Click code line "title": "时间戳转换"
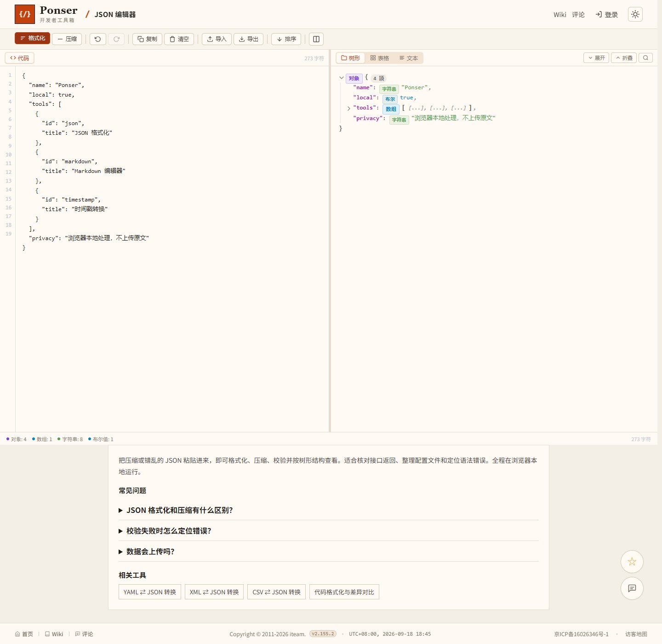Viewport: 662px width, 644px height. click(x=75, y=209)
